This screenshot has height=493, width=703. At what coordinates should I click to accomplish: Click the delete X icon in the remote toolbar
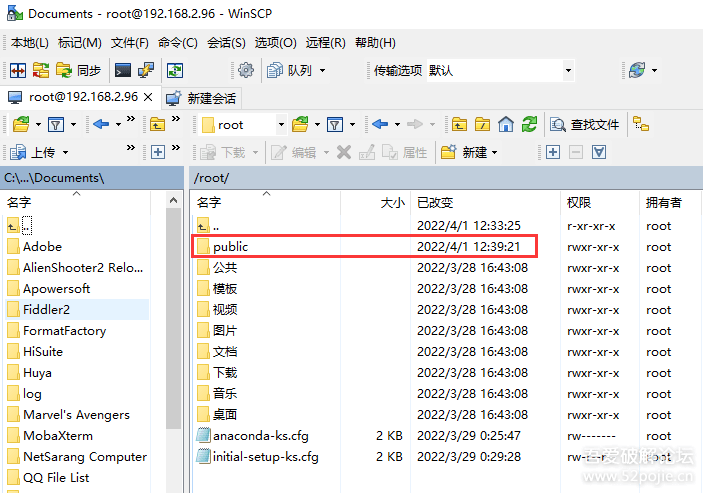pos(344,152)
